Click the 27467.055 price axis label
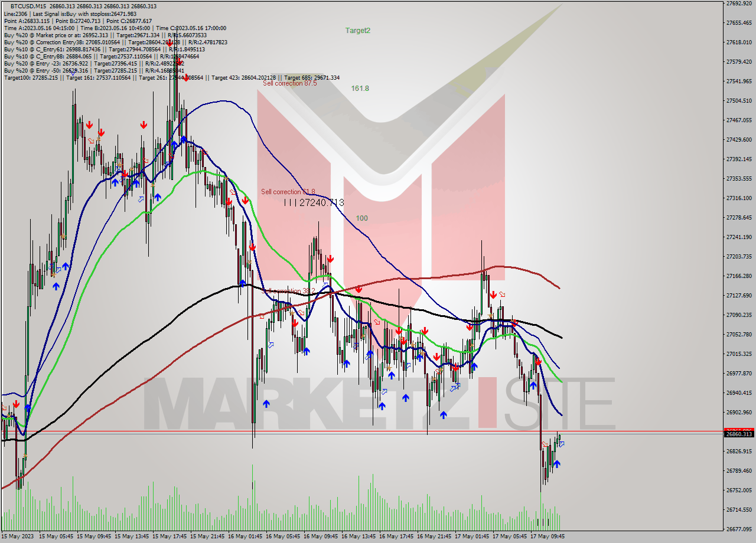The height and width of the screenshot is (543, 756). pyautogui.click(x=739, y=120)
